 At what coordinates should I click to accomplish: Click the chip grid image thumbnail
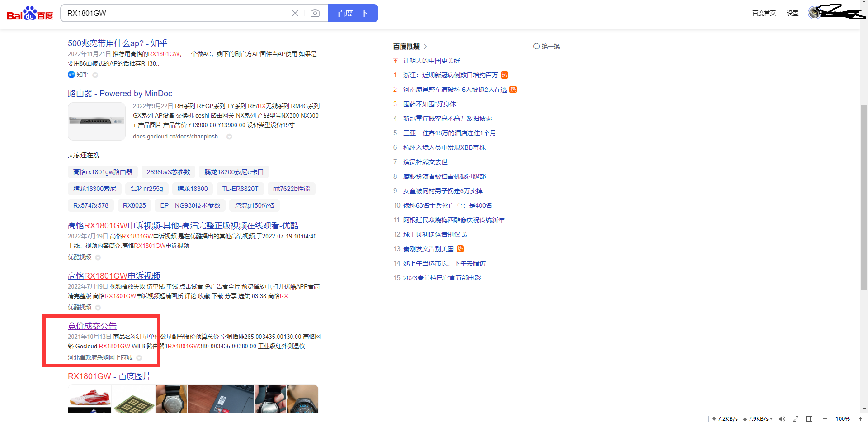133,399
